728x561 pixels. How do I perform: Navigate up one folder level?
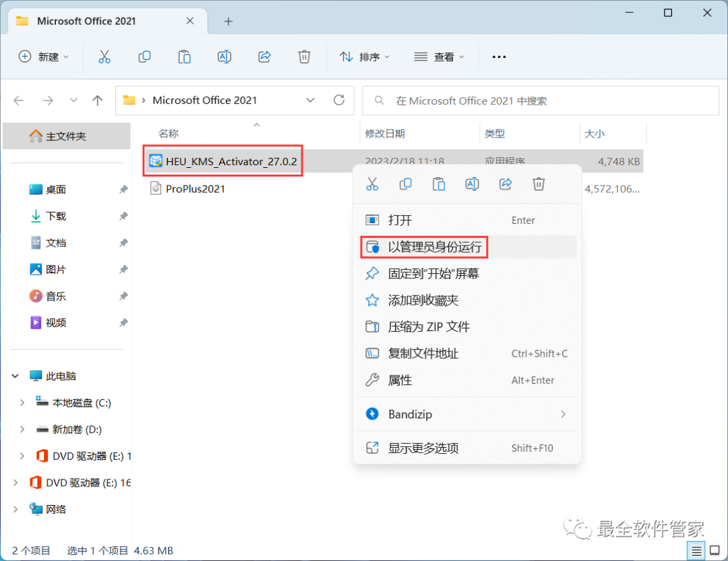point(98,100)
